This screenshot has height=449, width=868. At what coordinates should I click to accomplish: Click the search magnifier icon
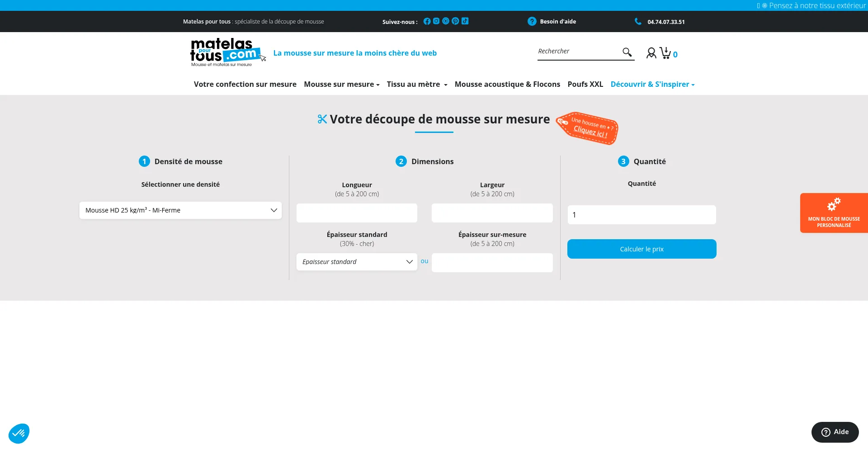click(x=627, y=52)
